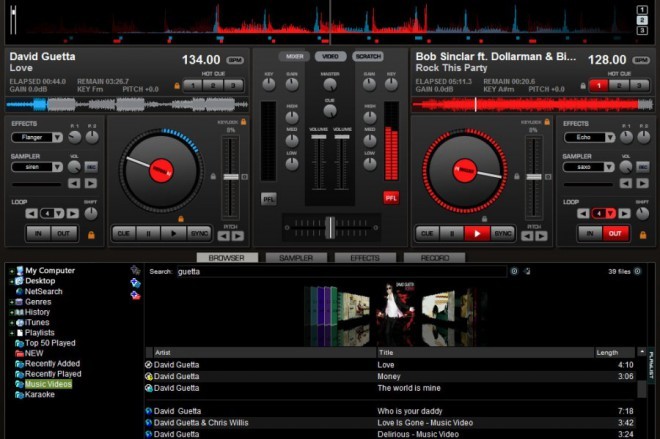The width and height of the screenshot is (660, 439).
Task: Click left deck BPM tap button
Action: [235, 60]
